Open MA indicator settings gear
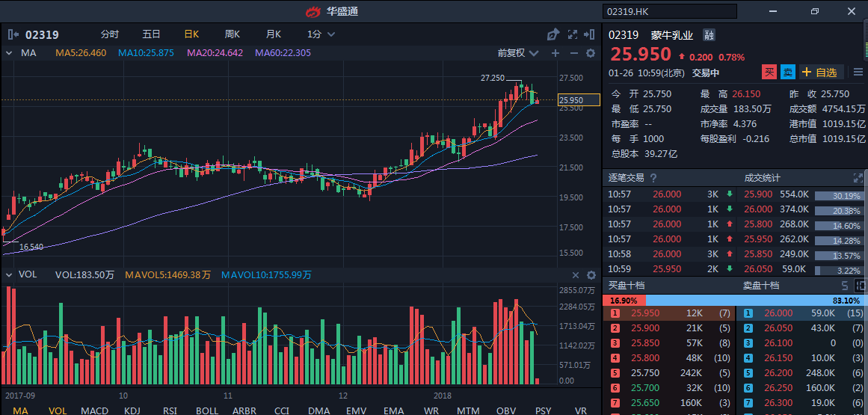 (x=591, y=53)
